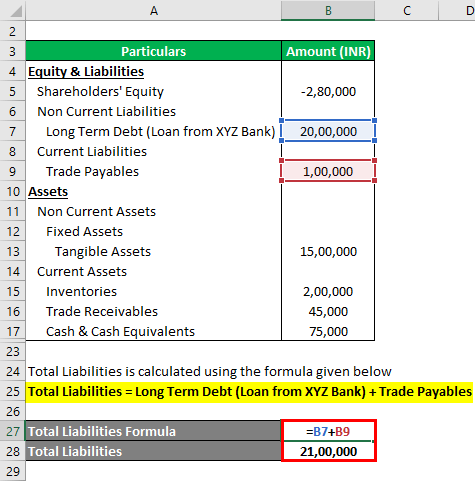
Task: Click the 21,00,000 result cell
Action: pyautogui.click(x=328, y=451)
